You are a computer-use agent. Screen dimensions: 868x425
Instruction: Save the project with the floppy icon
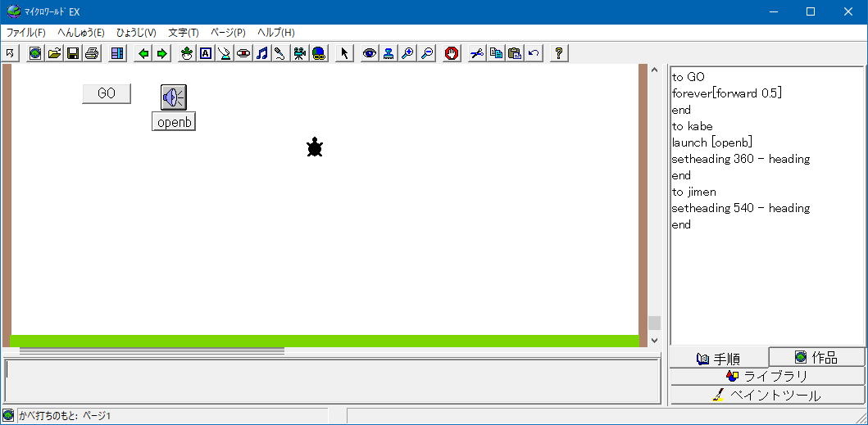point(73,54)
